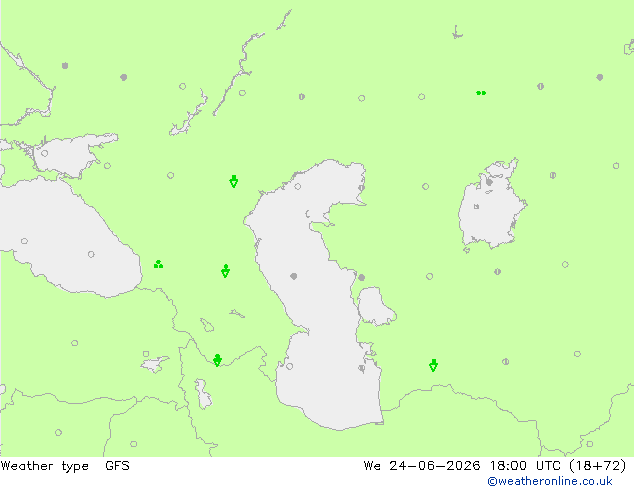This screenshot has width=634, height=490.
Task: Click small square symbol inside Aral Sea
Action: [476, 207]
